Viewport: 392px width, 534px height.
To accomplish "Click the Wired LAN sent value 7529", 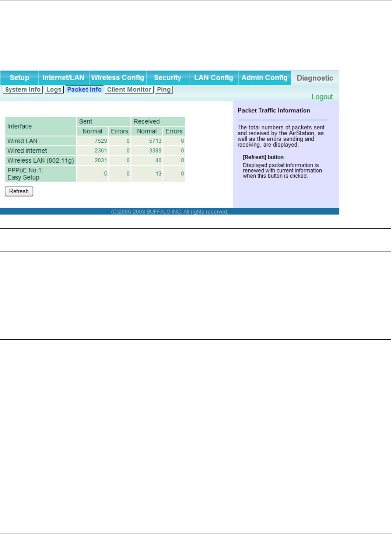I will [101, 141].
